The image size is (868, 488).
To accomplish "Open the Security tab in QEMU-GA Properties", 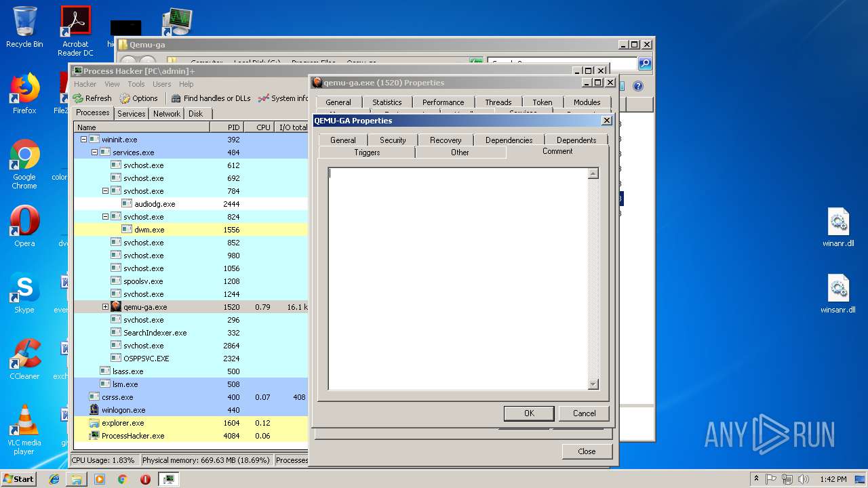I will pyautogui.click(x=393, y=140).
